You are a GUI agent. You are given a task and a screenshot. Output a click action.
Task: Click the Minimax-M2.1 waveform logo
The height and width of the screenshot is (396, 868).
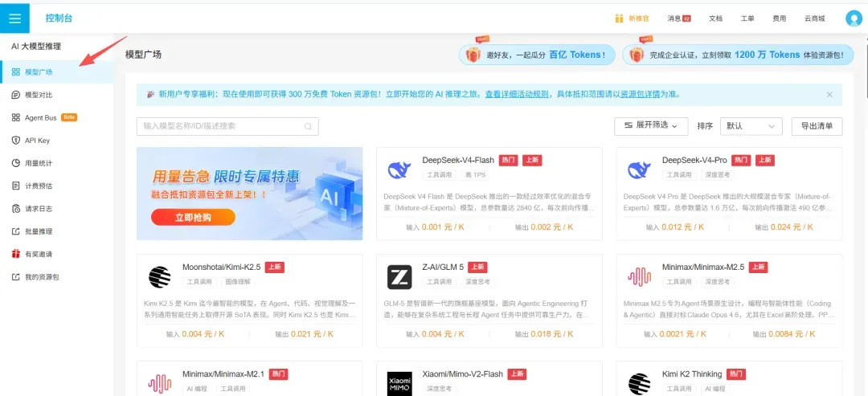pyautogui.click(x=159, y=383)
